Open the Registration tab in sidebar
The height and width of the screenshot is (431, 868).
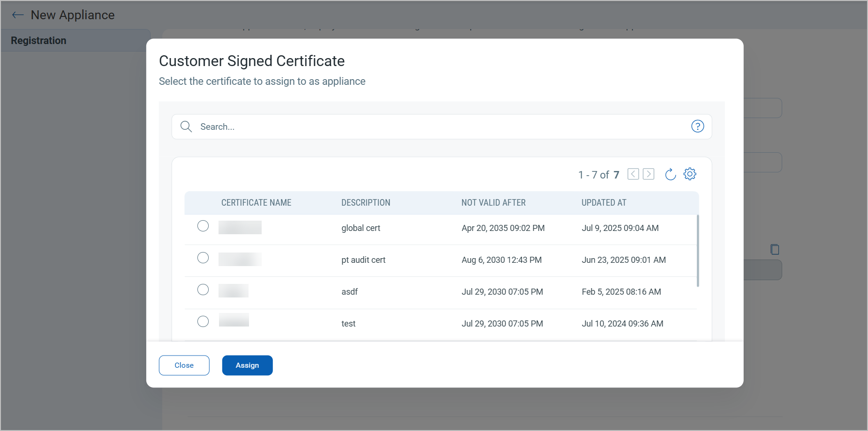pyautogui.click(x=76, y=41)
